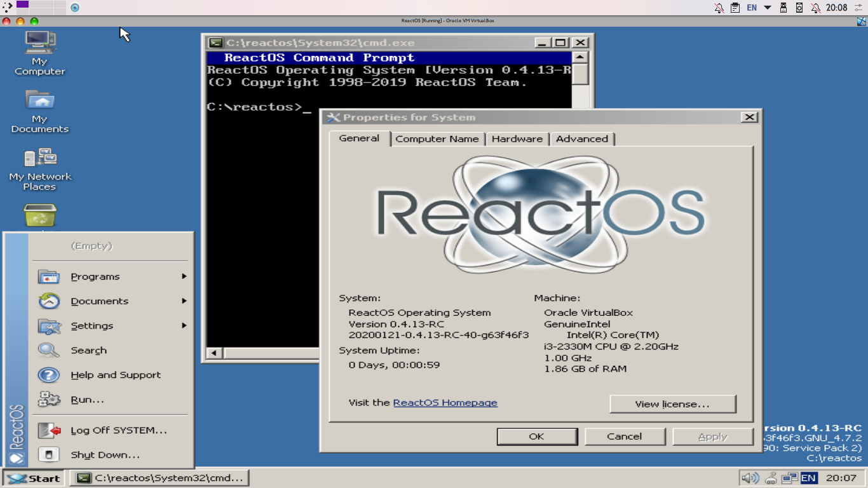Image resolution: width=868 pixels, height=488 pixels.
Task: Click the "(Empty)" entry in Start menu
Action: tap(92, 246)
